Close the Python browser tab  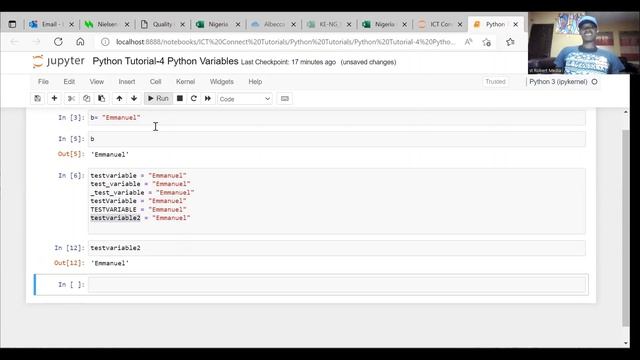pyautogui.click(x=516, y=24)
